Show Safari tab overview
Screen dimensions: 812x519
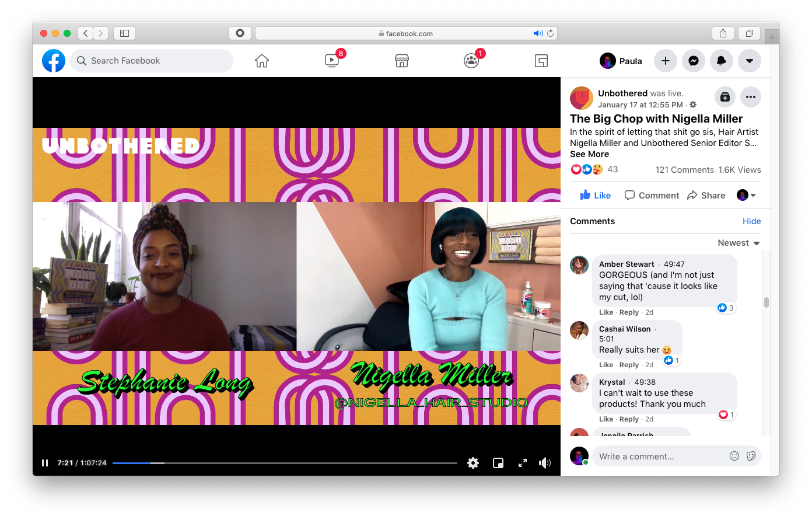tap(750, 33)
